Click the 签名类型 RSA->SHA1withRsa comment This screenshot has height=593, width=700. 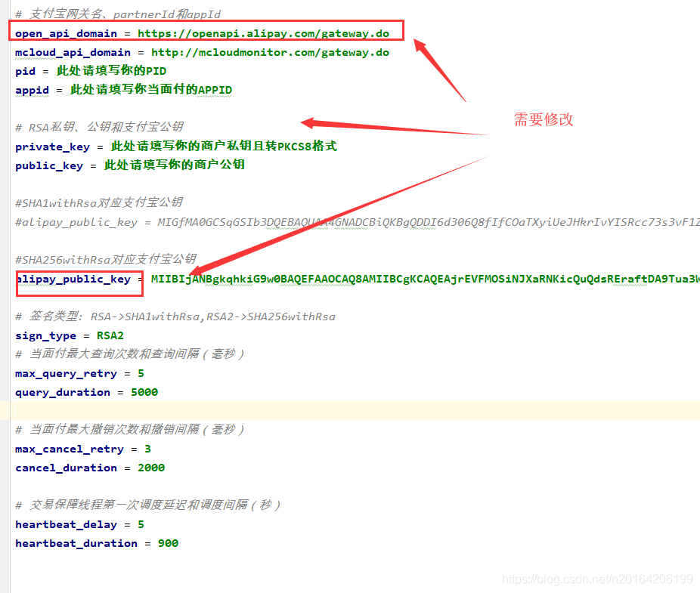(175, 317)
